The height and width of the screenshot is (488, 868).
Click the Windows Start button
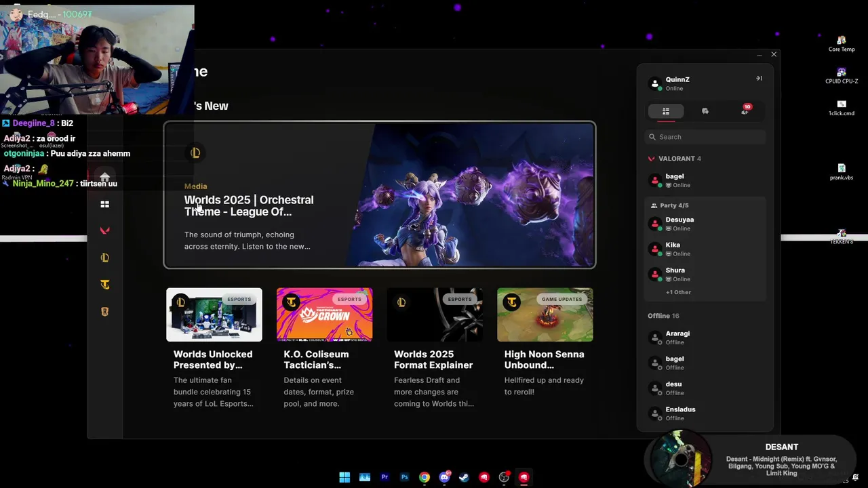click(344, 477)
